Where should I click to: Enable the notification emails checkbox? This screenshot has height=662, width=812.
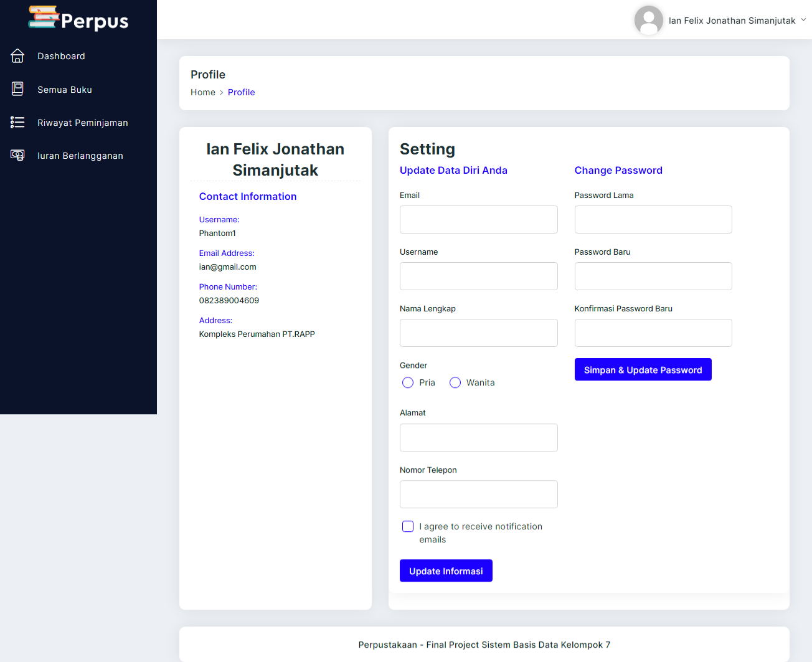(x=407, y=526)
